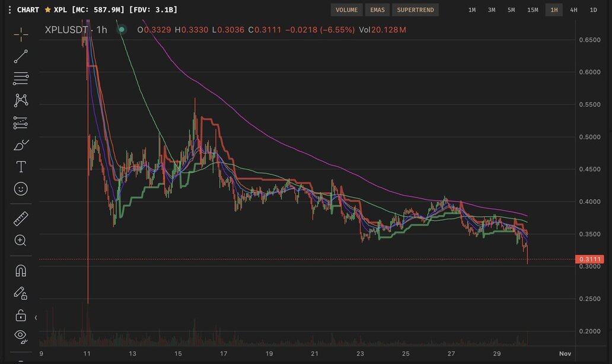Click the 0.3111 current price label
The image size is (612, 364).
tap(589, 259)
